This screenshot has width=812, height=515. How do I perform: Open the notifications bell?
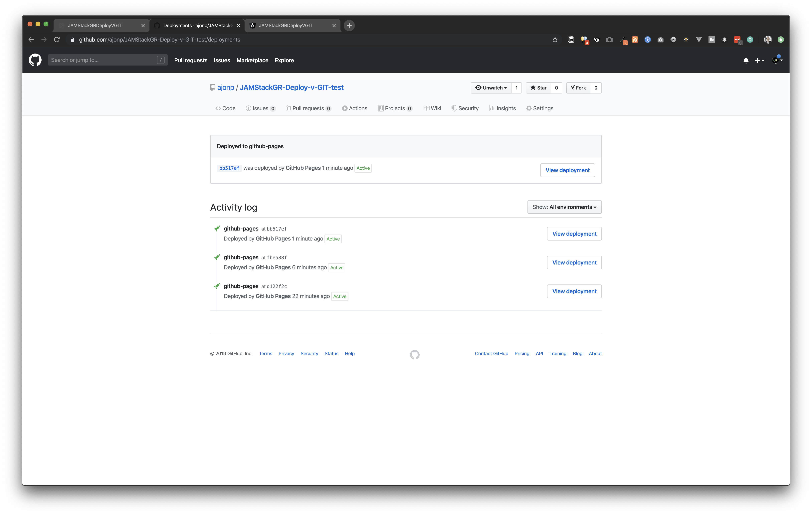746,60
